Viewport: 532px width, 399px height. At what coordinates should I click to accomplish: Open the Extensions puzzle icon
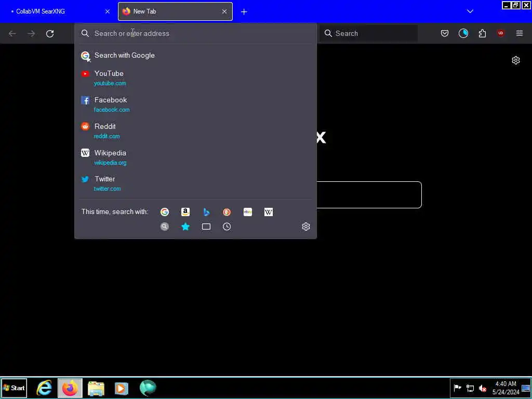click(482, 33)
